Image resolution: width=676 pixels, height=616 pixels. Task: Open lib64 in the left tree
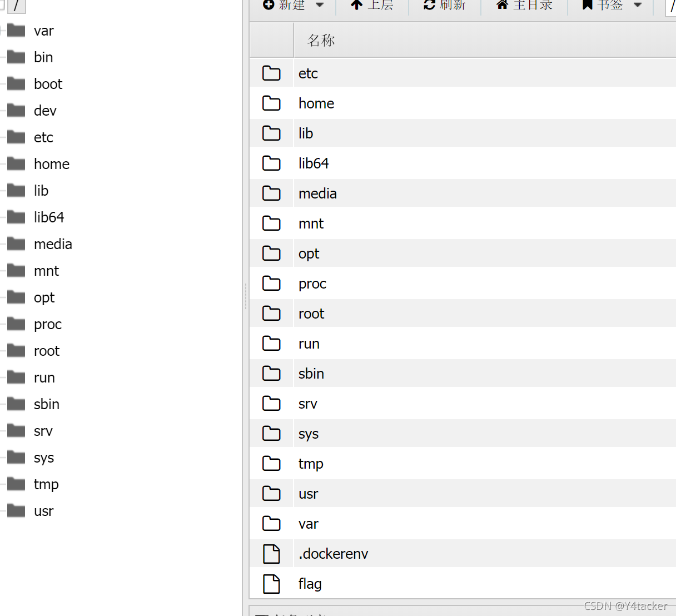pos(49,217)
